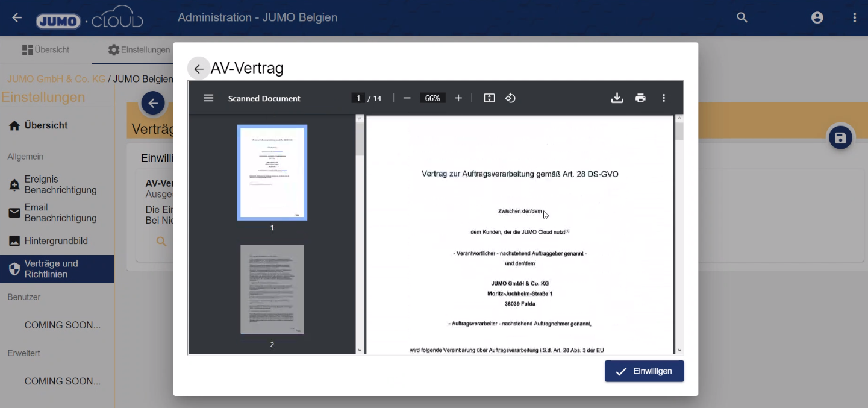
Task: Click the fit to page icon
Action: click(489, 98)
